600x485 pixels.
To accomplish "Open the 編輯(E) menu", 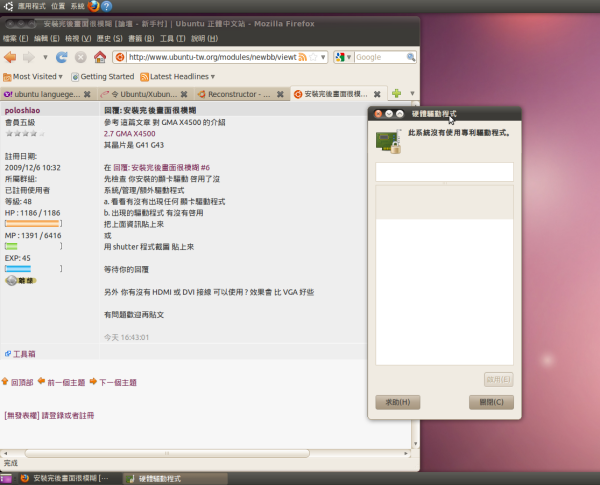I will (47, 39).
